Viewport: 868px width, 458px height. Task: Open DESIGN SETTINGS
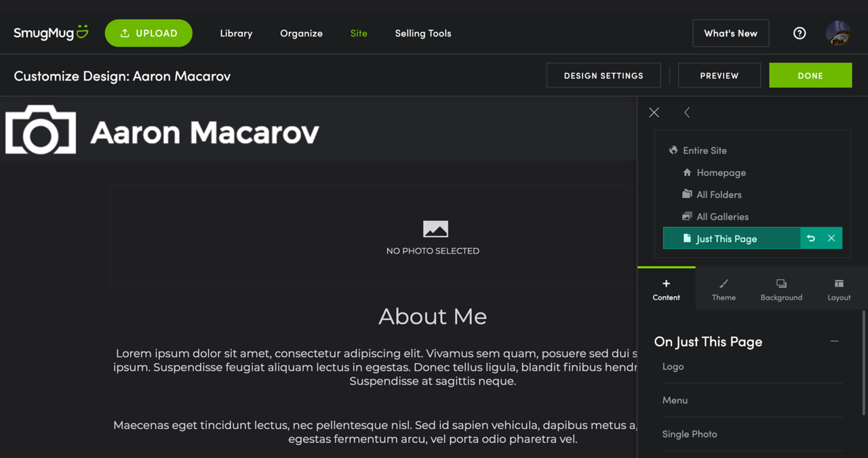point(604,75)
